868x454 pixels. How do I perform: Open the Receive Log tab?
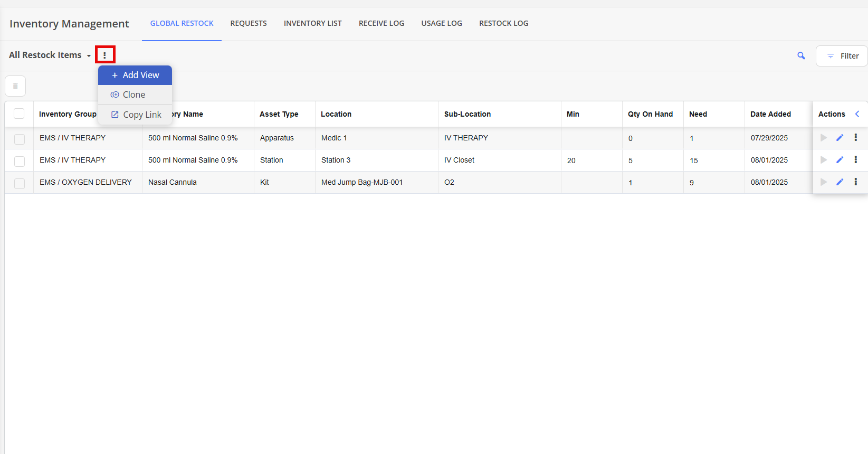381,23
